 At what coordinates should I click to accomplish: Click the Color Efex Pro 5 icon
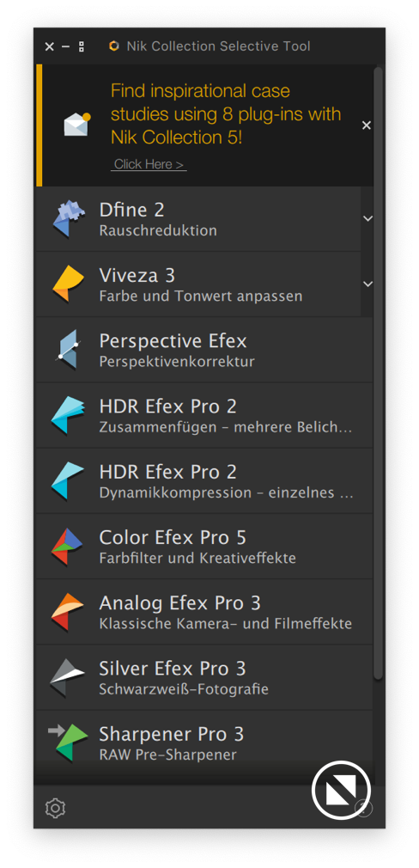point(68,547)
